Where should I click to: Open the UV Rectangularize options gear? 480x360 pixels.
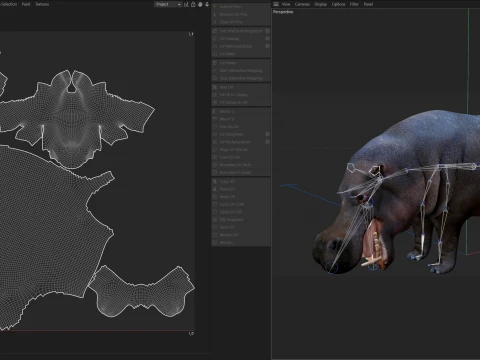click(267, 142)
